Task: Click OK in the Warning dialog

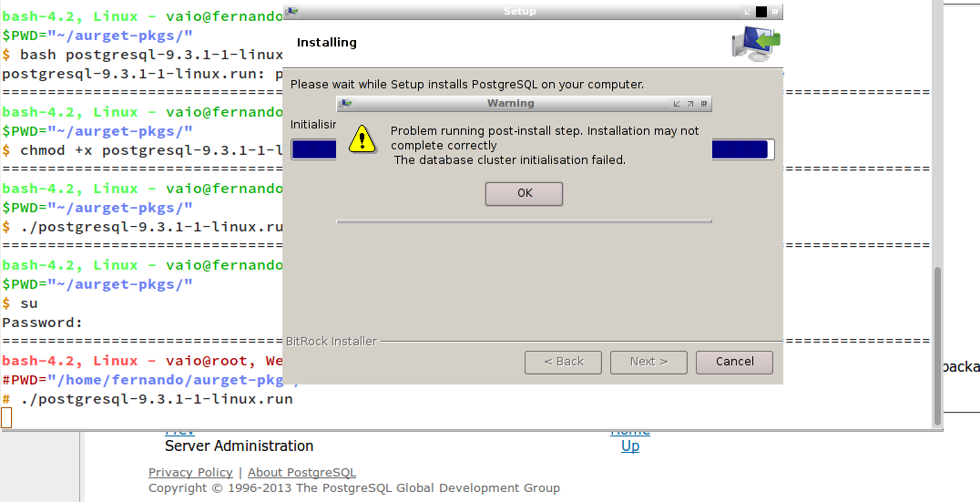Action: tap(524, 193)
